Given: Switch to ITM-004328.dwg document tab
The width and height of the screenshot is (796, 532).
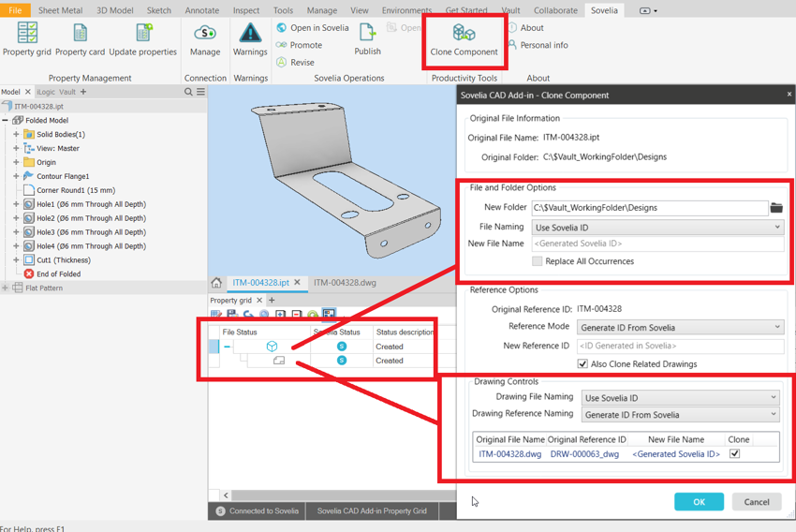Looking at the screenshot, I should point(345,283).
